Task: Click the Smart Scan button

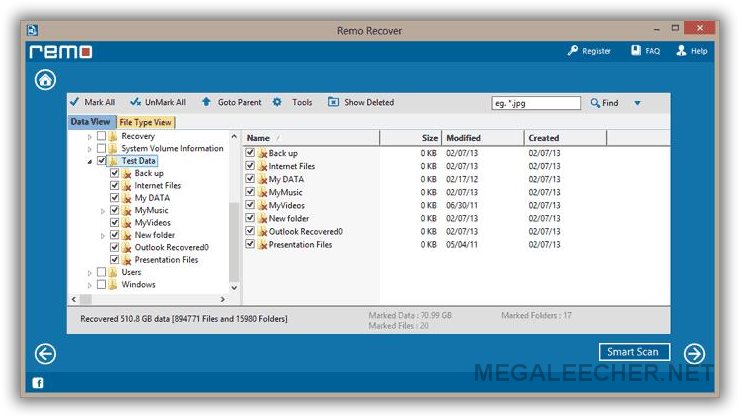Action: (x=634, y=352)
